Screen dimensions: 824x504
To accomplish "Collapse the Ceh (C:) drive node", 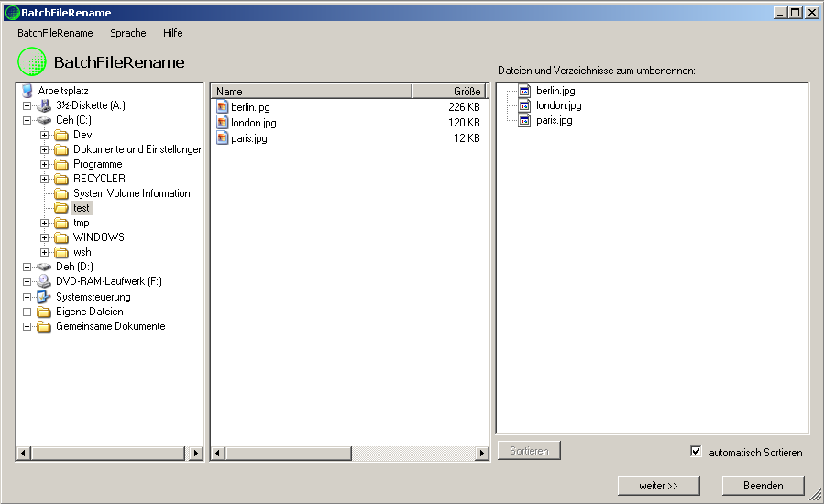I will click(x=27, y=120).
